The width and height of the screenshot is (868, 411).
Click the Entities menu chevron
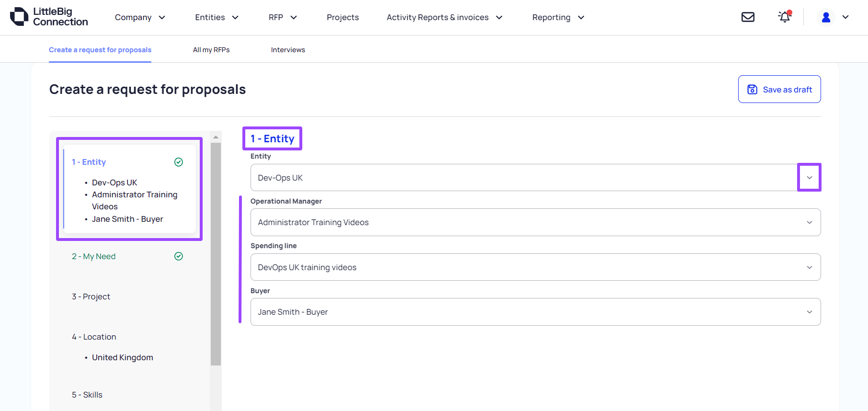pyautogui.click(x=235, y=17)
